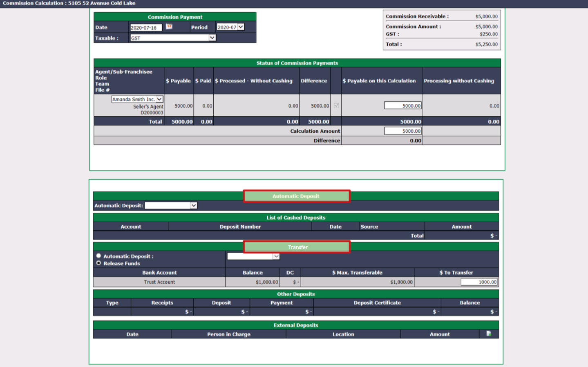This screenshot has width=588, height=367.
Task: Click the highlighted Transfer header
Action: tap(297, 247)
